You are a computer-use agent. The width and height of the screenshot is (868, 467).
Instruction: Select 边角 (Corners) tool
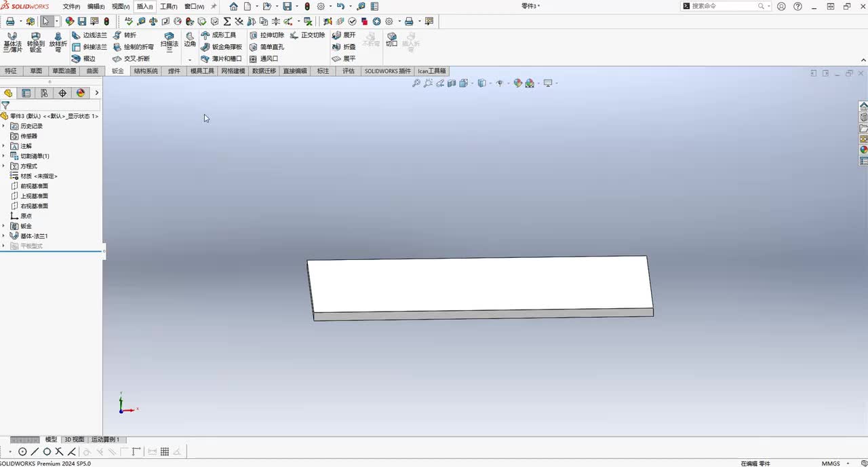pyautogui.click(x=190, y=39)
